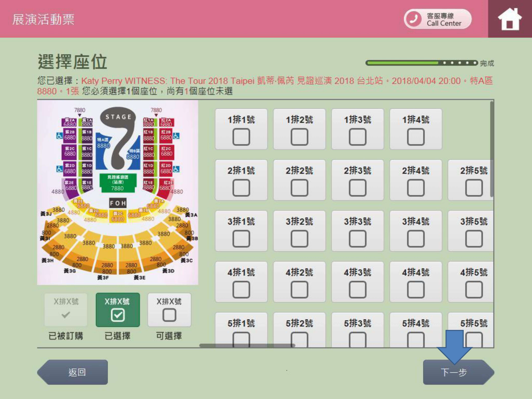
Task: Click the FOH block on seating map
Action: tap(118, 203)
